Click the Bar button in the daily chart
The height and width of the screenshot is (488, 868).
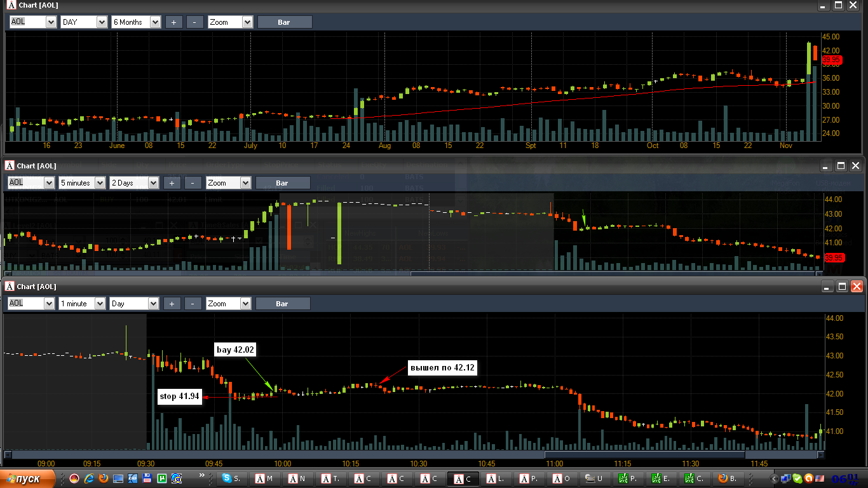pyautogui.click(x=284, y=22)
